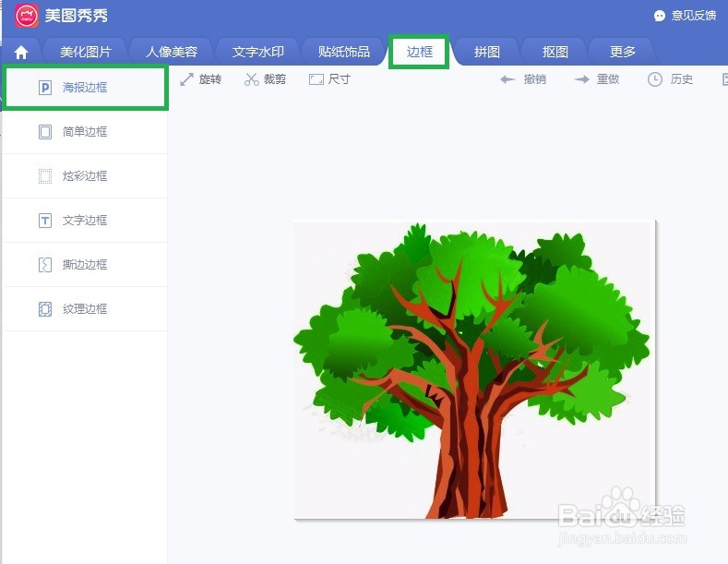Click the 尺寸 size label
Screen dimensions: 728x564
click(340, 79)
